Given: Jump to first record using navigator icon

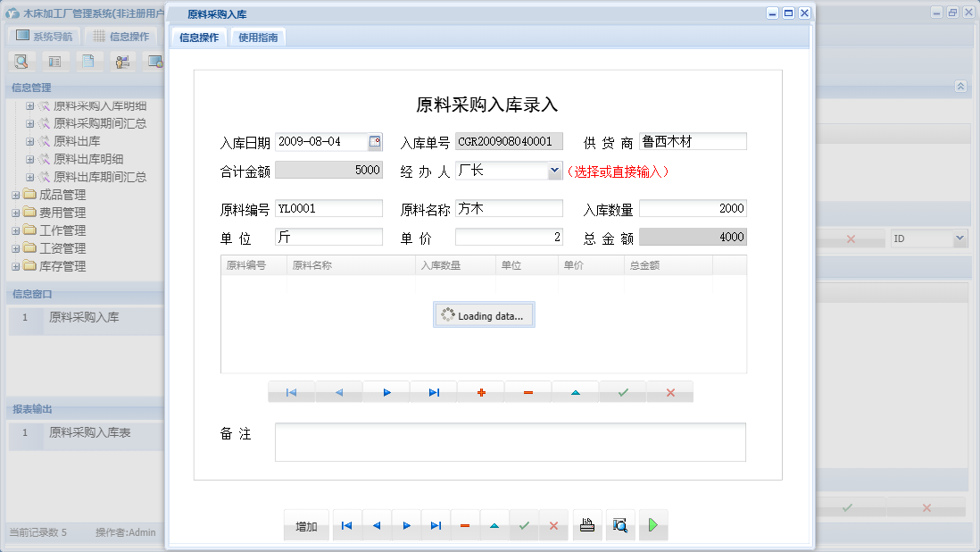Looking at the screenshot, I should coord(292,391).
